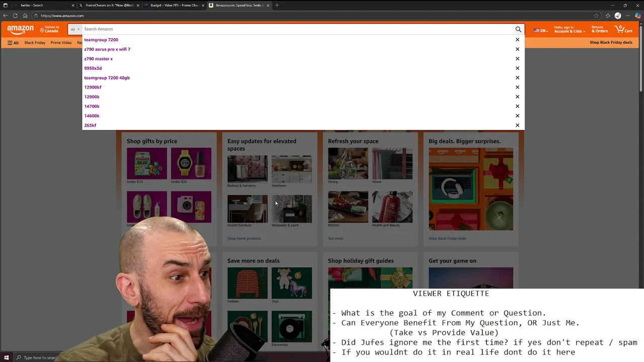The image size is (644, 362).
Task: Open the Under $25 watch thumbnail
Action: 191,163
